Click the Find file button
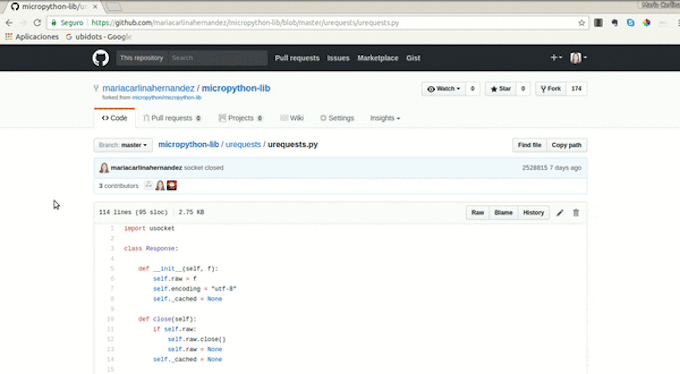Screen dimensions: 680x374 point(530,145)
